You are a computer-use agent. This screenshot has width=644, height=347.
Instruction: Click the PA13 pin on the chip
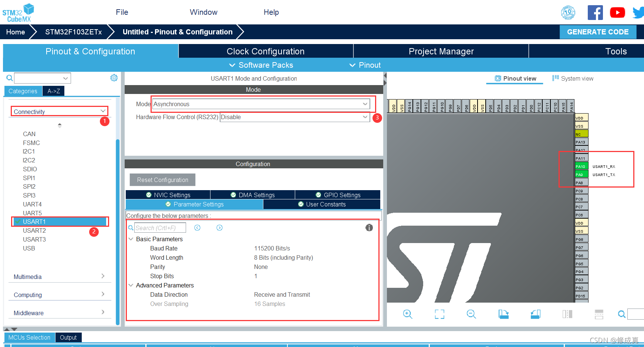coord(581,142)
